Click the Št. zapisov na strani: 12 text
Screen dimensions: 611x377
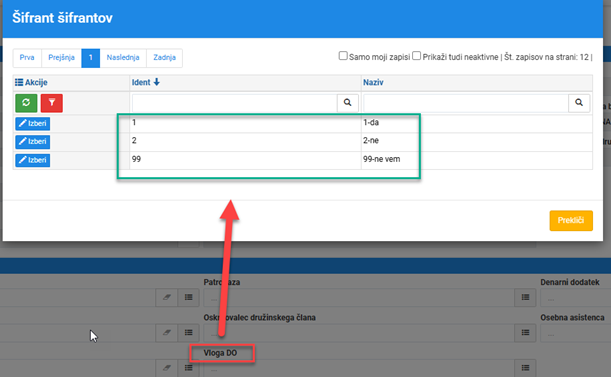pos(546,57)
